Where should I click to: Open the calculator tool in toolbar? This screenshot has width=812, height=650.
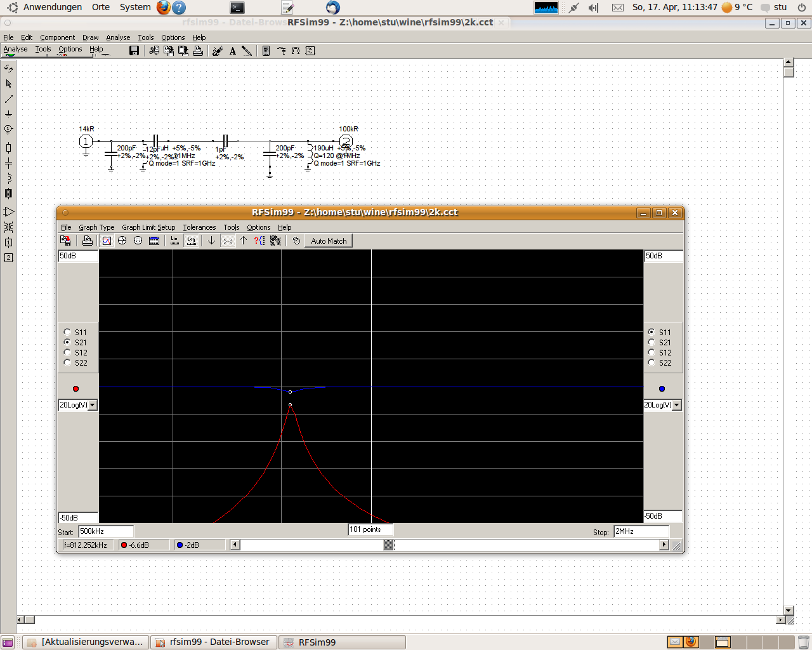tap(266, 51)
